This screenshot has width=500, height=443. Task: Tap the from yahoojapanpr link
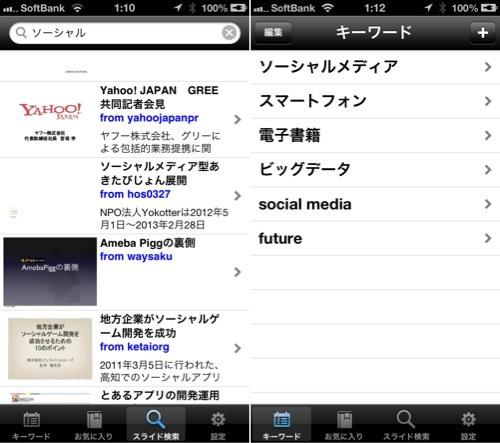pyautogui.click(x=149, y=118)
